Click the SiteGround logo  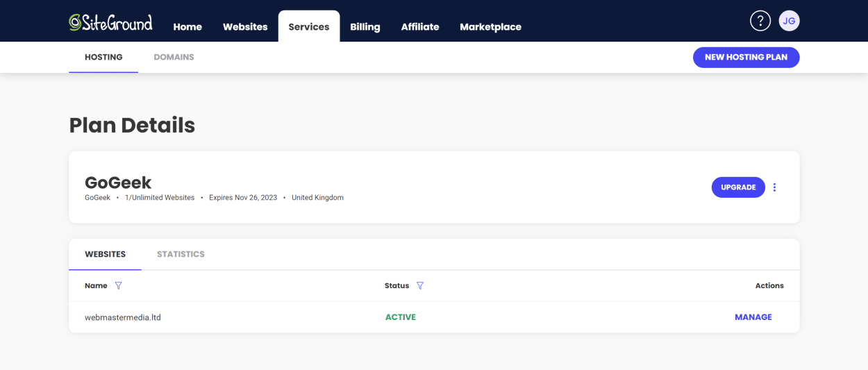110,22
